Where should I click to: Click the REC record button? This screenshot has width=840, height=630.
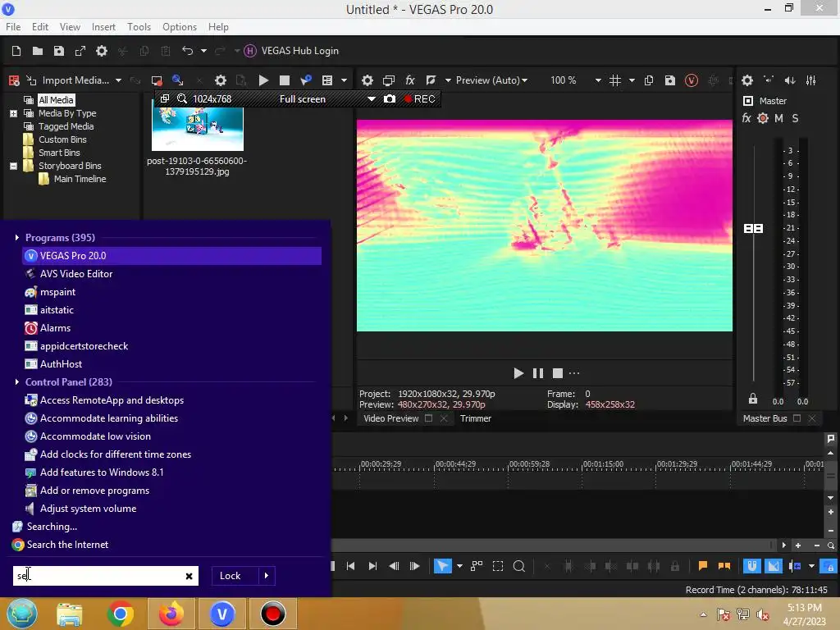pos(420,99)
